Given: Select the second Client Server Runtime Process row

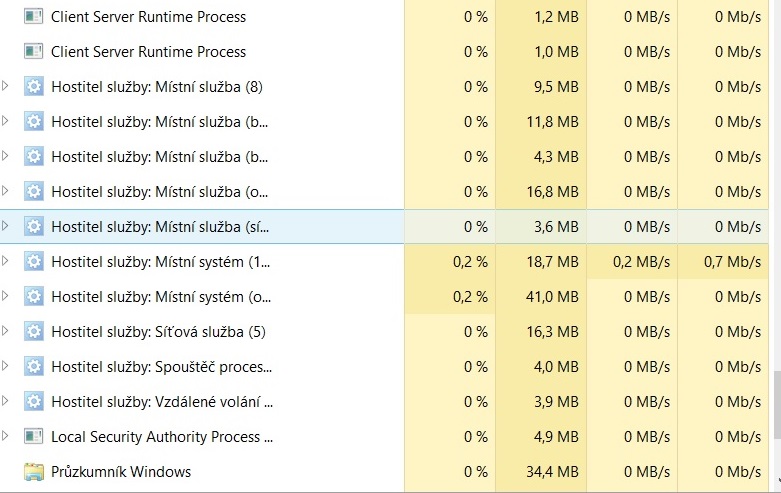Looking at the screenshot, I should pyautogui.click(x=148, y=52).
